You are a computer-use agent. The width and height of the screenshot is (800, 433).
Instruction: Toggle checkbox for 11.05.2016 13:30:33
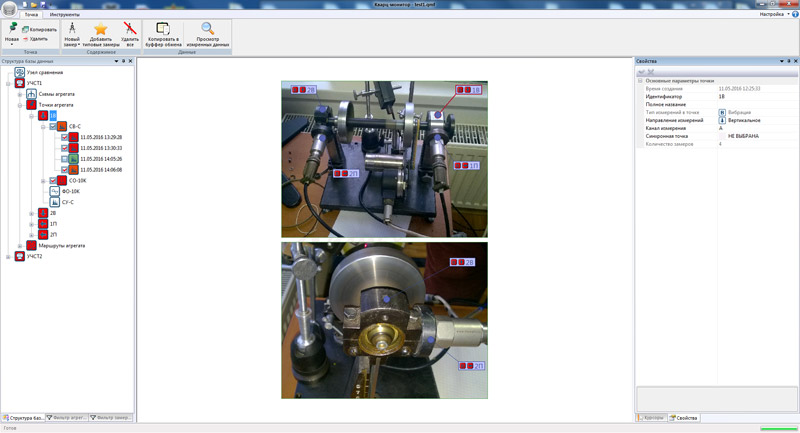click(64, 148)
